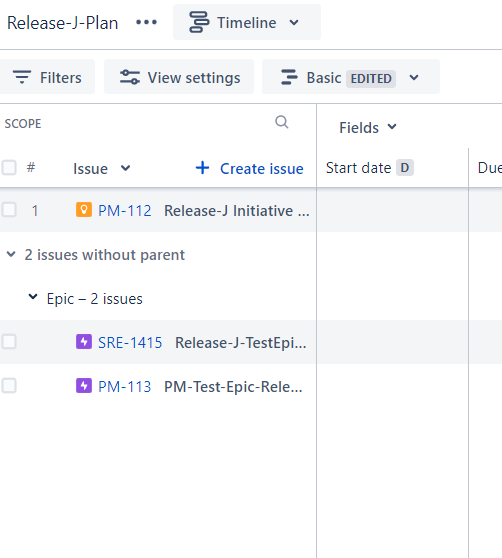502x558 pixels.
Task: Click the orange initiative icon for PM-112
Action: click(84, 210)
